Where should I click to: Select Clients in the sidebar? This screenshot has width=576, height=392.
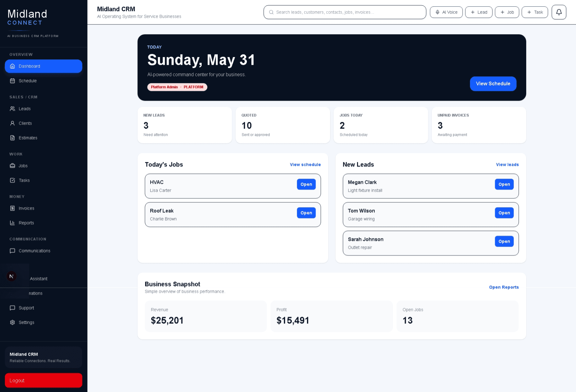[x=43, y=123]
